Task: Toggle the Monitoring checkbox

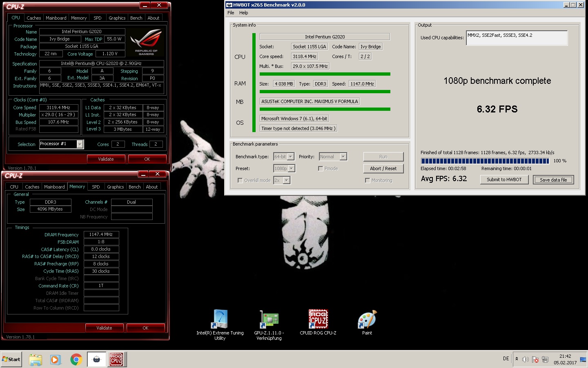Action: [x=367, y=180]
